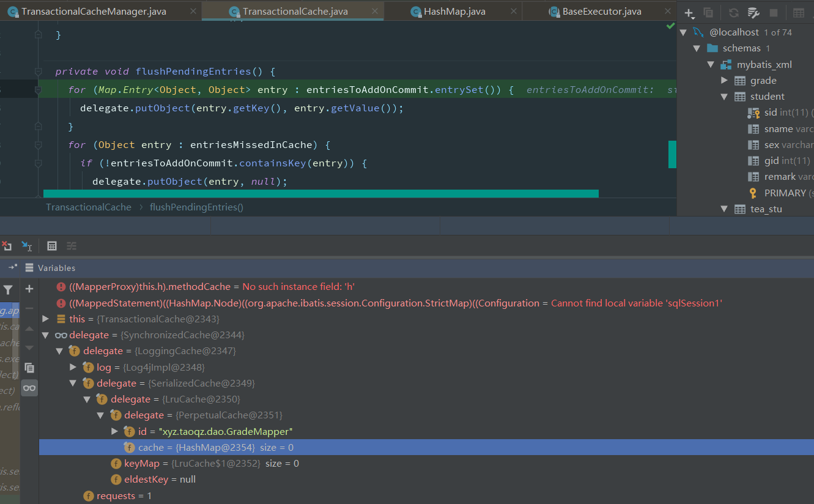Click the PRIMARY key icon
814x504 pixels.
point(753,193)
